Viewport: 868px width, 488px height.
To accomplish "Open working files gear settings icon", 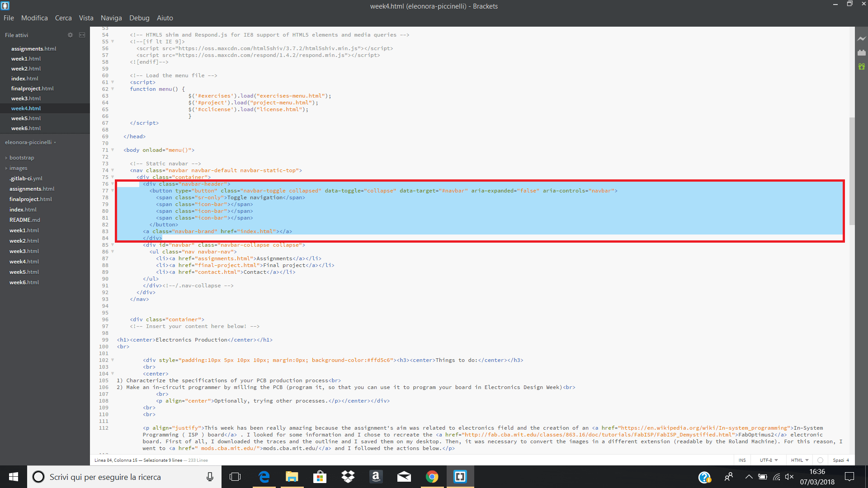I will pyautogui.click(x=70, y=35).
